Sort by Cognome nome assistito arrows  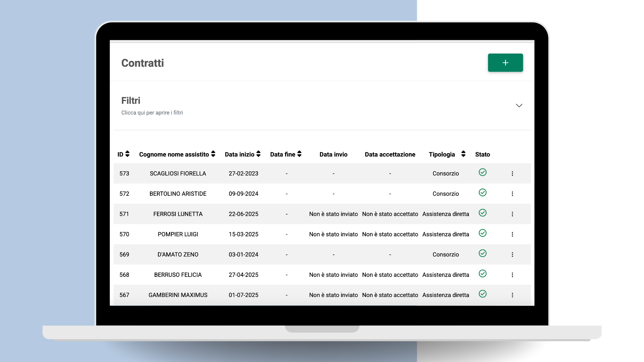(x=213, y=154)
